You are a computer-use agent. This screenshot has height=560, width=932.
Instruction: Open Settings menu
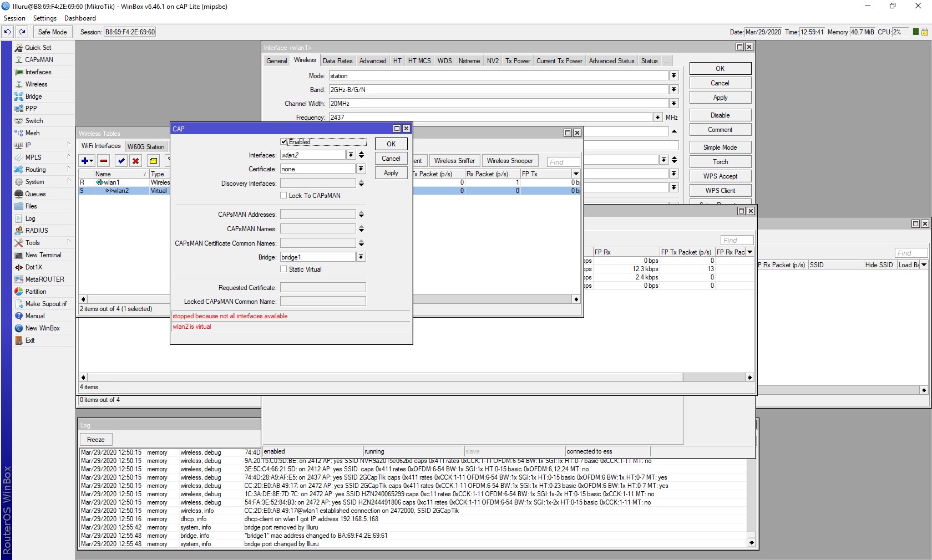[x=45, y=18]
